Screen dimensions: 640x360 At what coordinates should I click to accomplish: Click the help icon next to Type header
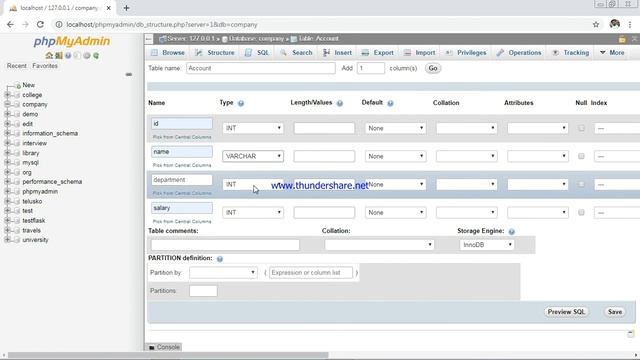241,103
